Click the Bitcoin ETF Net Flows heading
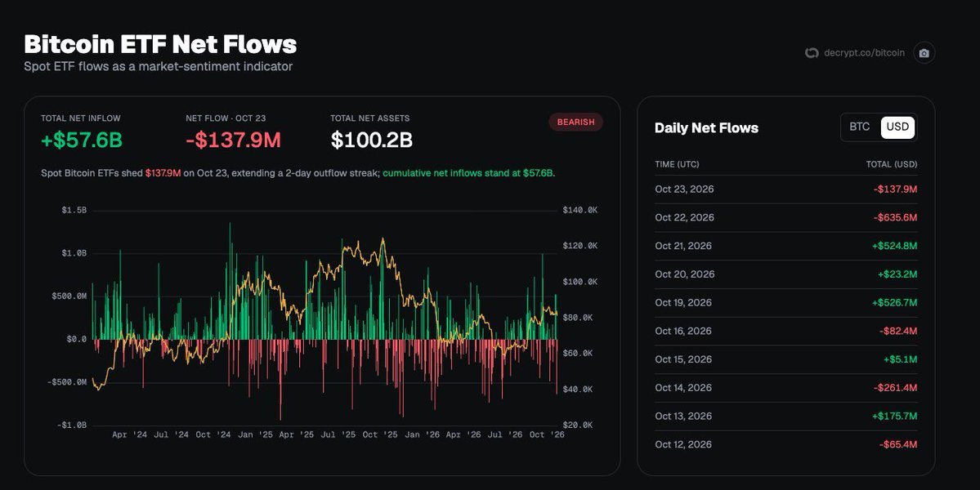Image resolution: width=980 pixels, height=490 pixels. 160,44
